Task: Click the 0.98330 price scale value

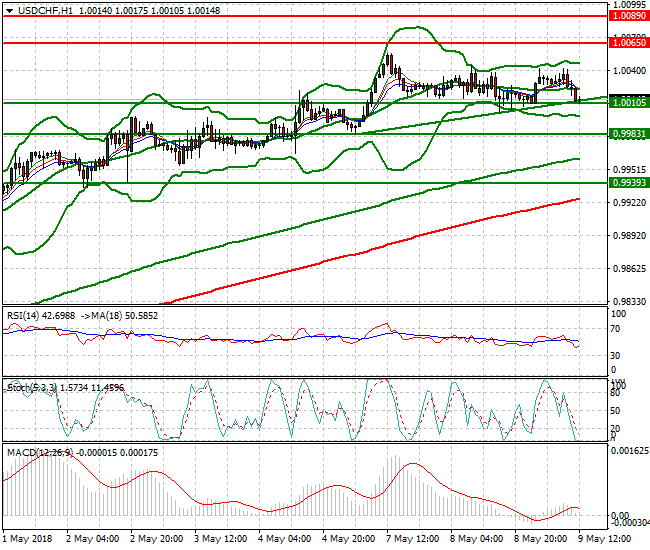Action: tap(629, 301)
